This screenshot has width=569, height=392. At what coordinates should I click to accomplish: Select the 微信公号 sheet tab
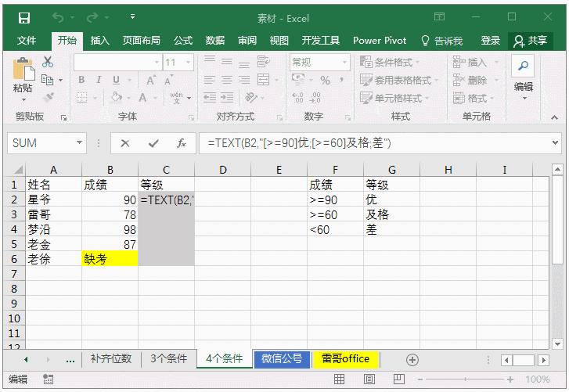pos(282,359)
